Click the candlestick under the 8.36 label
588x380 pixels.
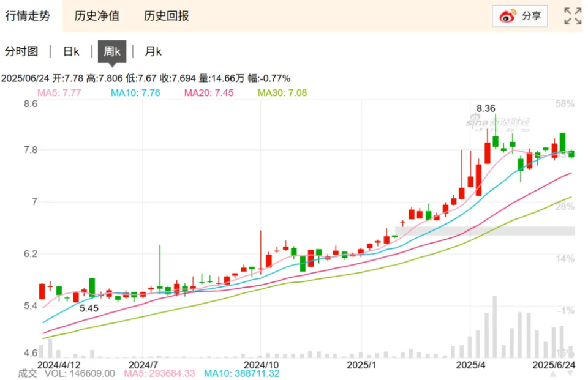point(496,141)
